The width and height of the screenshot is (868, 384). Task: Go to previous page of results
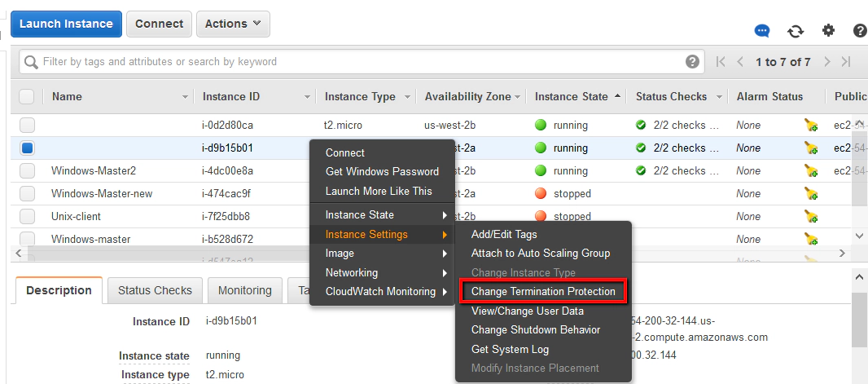[x=740, y=61]
